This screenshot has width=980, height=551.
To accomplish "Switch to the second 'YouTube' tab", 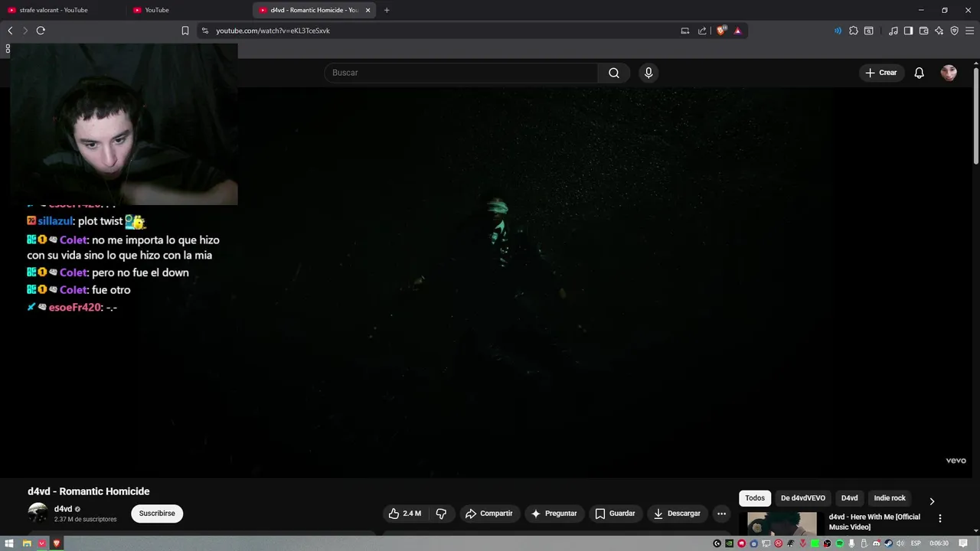I will tap(188, 10).
